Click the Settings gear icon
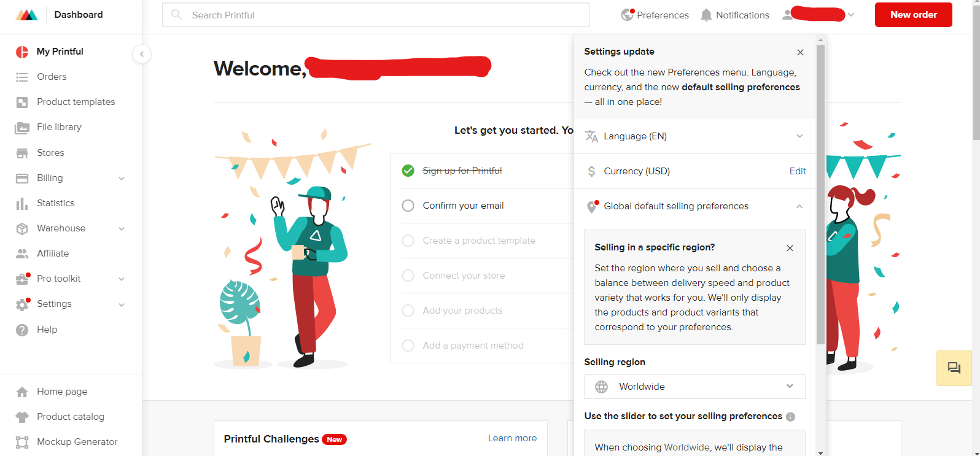The width and height of the screenshot is (980, 456). [22, 304]
